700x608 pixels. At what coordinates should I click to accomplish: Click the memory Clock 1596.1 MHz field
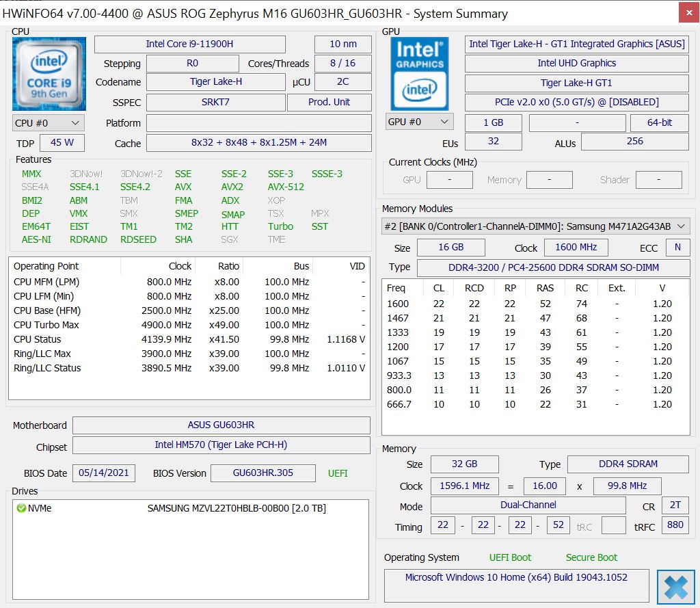click(464, 486)
